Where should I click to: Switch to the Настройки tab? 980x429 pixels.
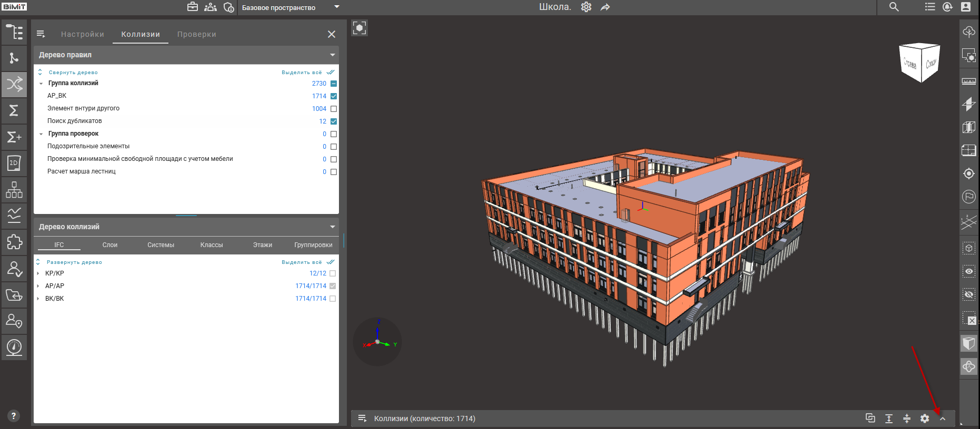pyautogui.click(x=83, y=34)
